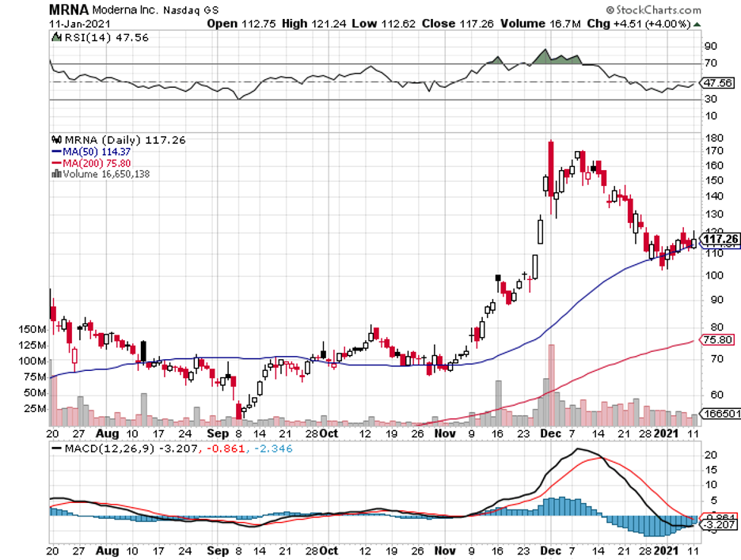Click the MACD(12,26,9) legend line icon

tap(57, 448)
